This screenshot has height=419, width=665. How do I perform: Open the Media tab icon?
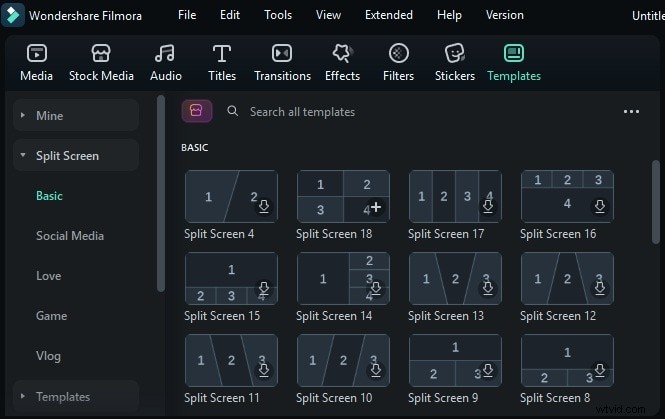37,54
